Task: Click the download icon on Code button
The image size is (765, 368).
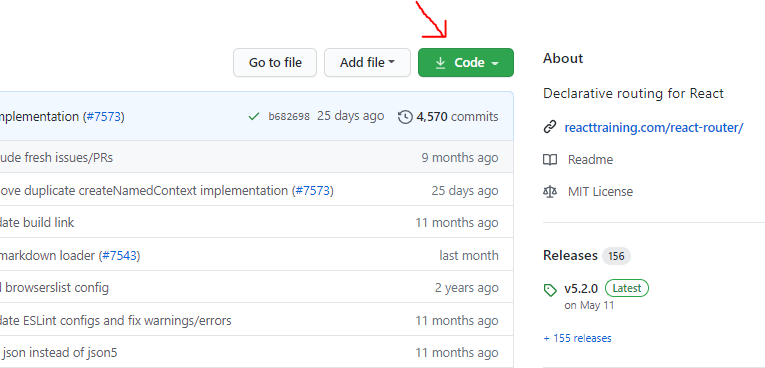Action: click(x=440, y=63)
